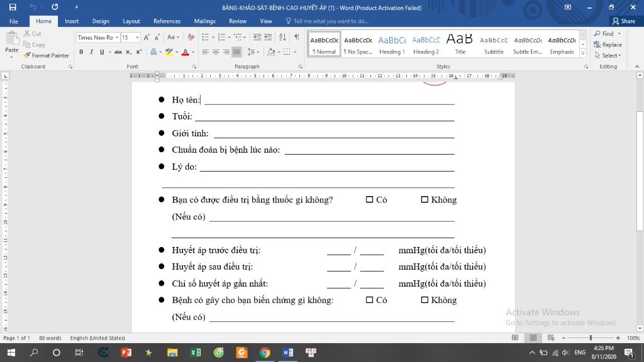Open the Select dropdown in Editing
Image resolution: width=644 pixels, height=362 pixels.
(x=608, y=55)
